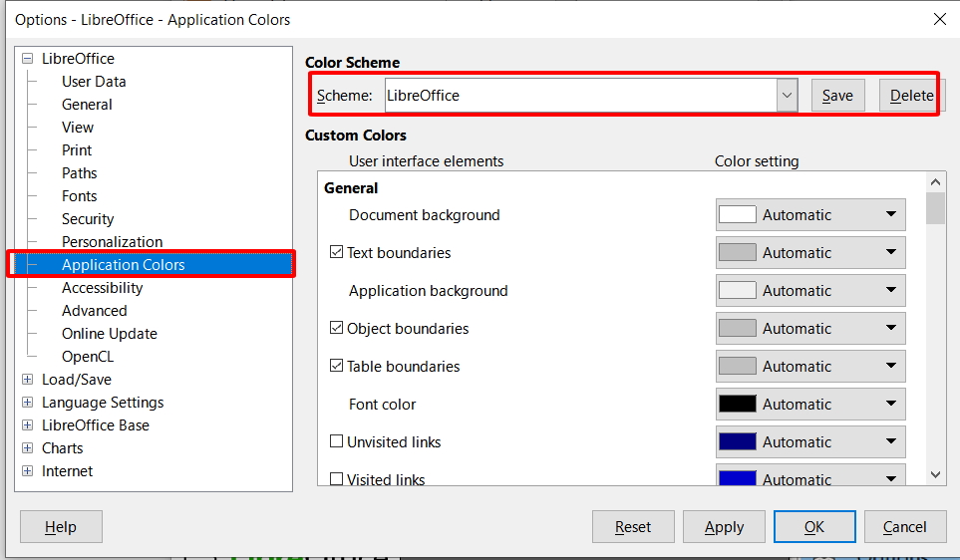Expand the LibreOffice Base node
Image resolution: width=960 pixels, height=560 pixels.
[28, 424]
